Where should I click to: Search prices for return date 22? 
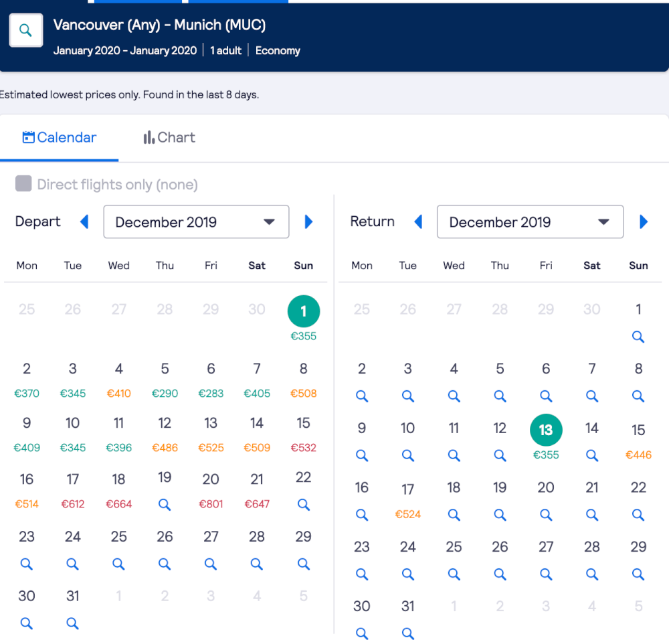click(x=638, y=515)
